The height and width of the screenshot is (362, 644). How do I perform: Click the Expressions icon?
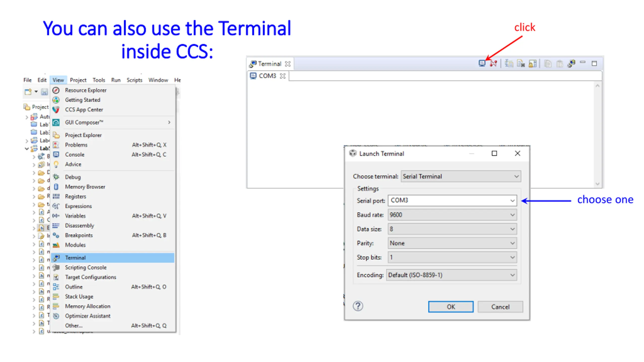56,206
